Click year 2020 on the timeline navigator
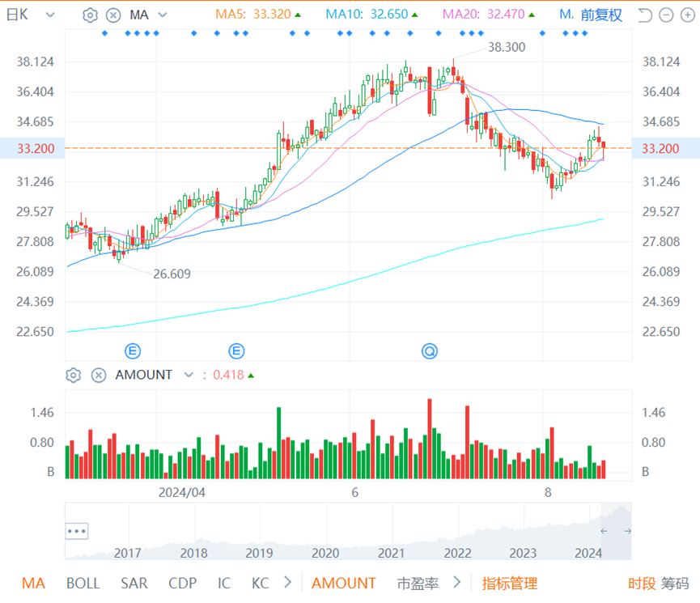 point(325,553)
